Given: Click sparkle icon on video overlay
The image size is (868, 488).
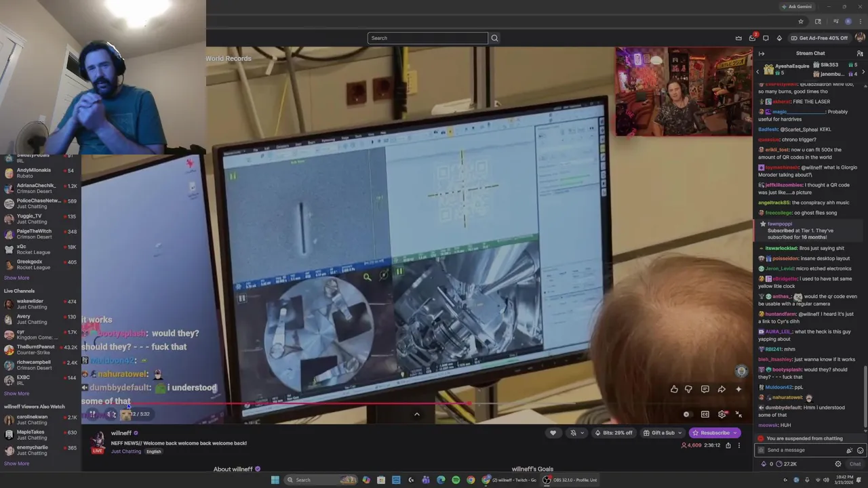Looking at the screenshot, I should coord(738,389).
